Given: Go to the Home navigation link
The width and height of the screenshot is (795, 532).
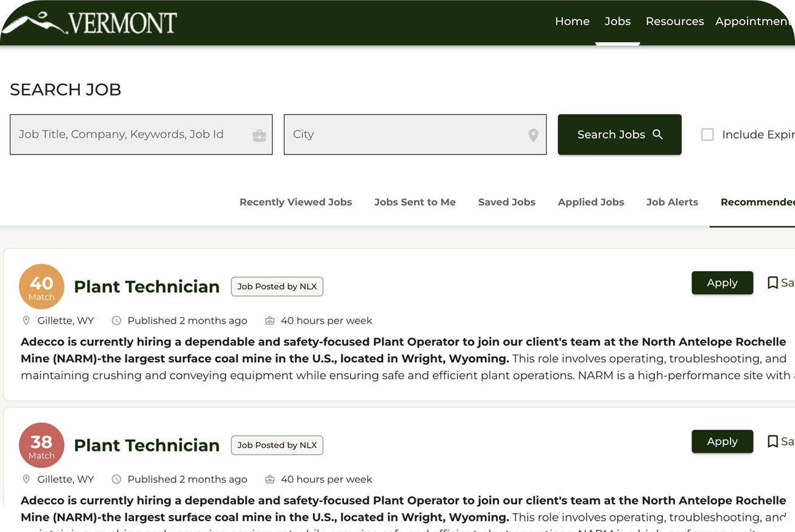Looking at the screenshot, I should point(572,21).
